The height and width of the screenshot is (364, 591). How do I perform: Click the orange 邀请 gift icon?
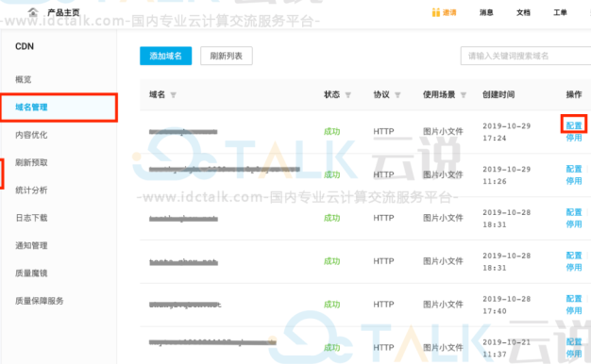tap(436, 12)
